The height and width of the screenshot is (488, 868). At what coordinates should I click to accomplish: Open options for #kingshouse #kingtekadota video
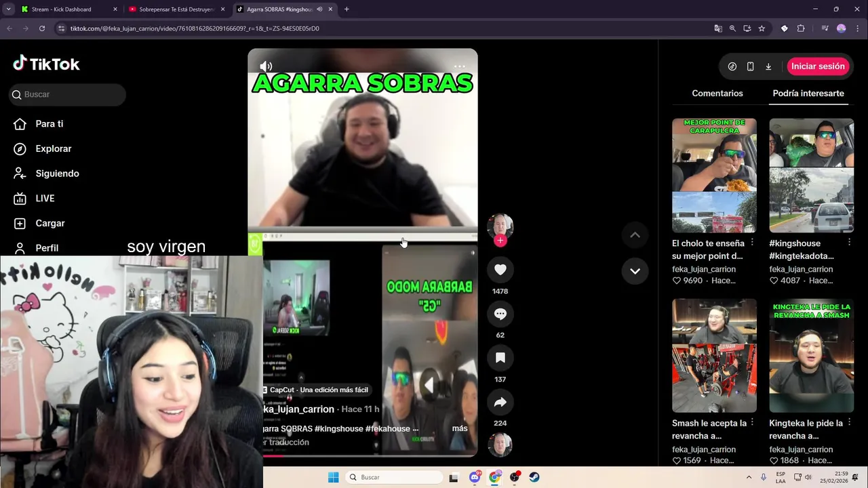(849, 242)
